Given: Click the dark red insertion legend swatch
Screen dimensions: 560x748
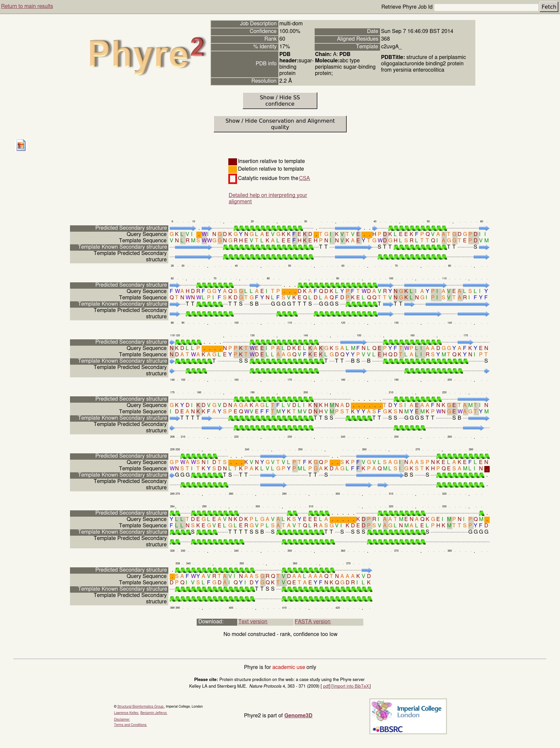Looking at the screenshot, I should pyautogui.click(x=232, y=161).
